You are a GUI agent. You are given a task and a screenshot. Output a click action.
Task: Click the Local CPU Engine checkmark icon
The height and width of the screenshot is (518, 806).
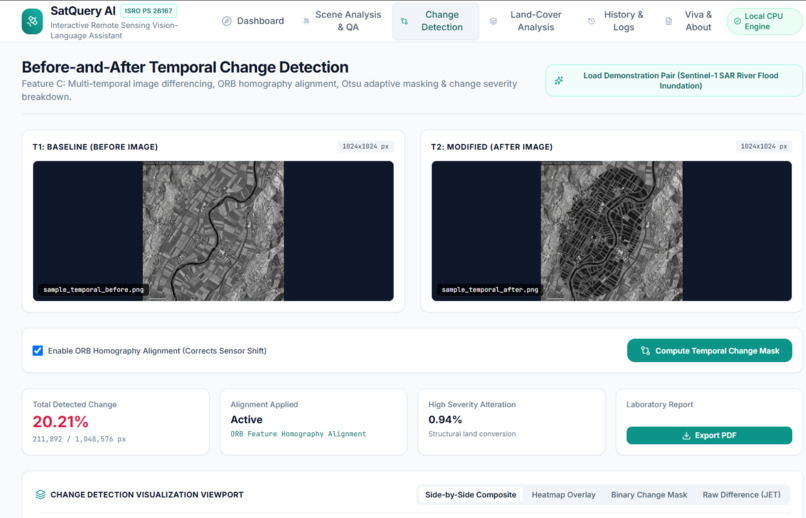pos(738,21)
